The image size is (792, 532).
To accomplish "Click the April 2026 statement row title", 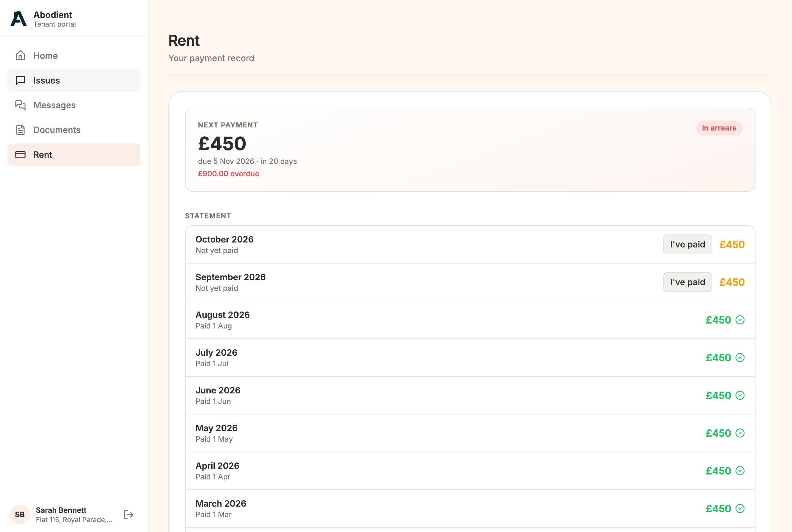I will [x=217, y=465].
